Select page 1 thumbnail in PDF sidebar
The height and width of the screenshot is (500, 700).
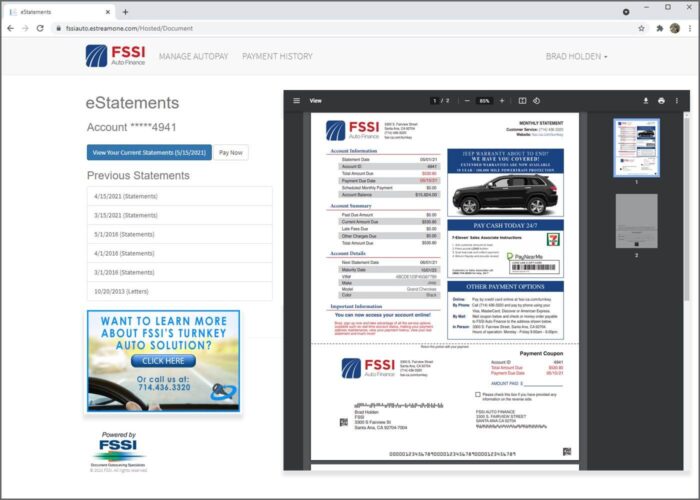coord(636,148)
